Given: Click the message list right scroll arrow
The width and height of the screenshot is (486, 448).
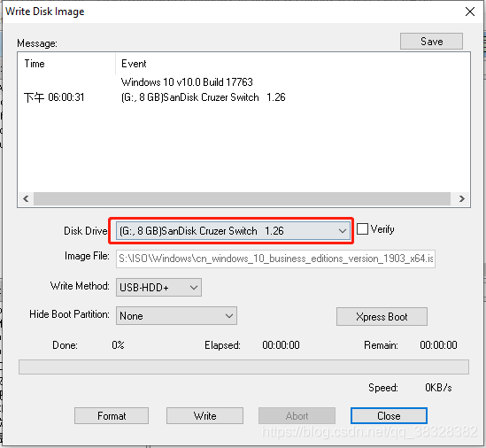Looking at the screenshot, I should coord(462,198).
